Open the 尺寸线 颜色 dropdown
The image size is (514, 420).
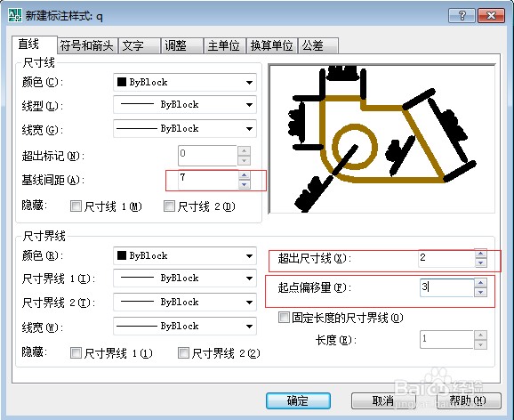(185, 83)
